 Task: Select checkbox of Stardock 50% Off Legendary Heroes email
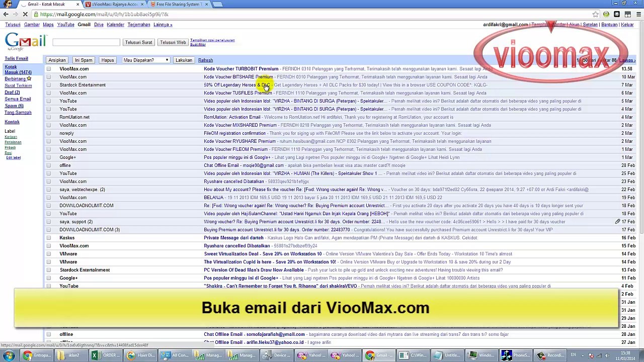pos(49,85)
